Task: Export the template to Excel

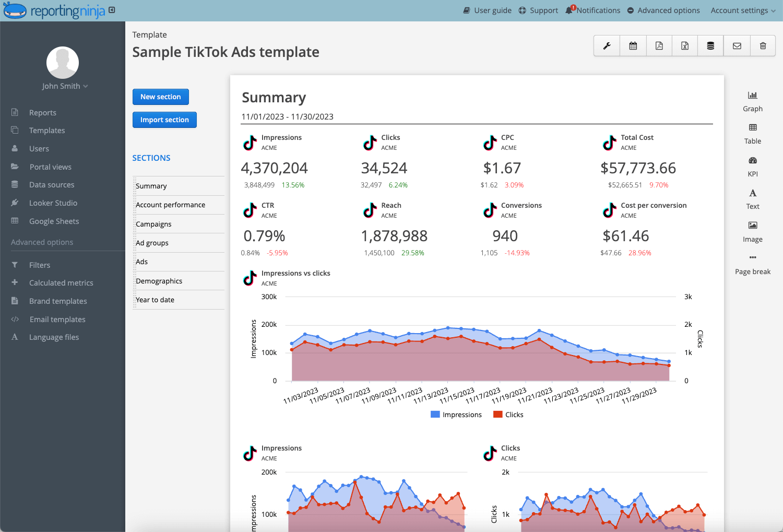Action: pos(684,45)
